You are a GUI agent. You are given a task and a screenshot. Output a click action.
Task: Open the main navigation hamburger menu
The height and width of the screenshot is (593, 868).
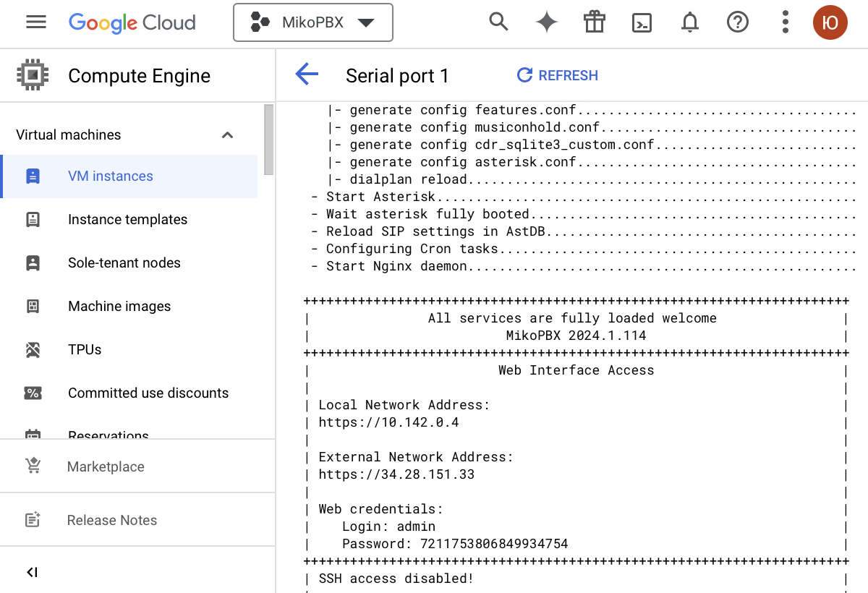[36, 22]
